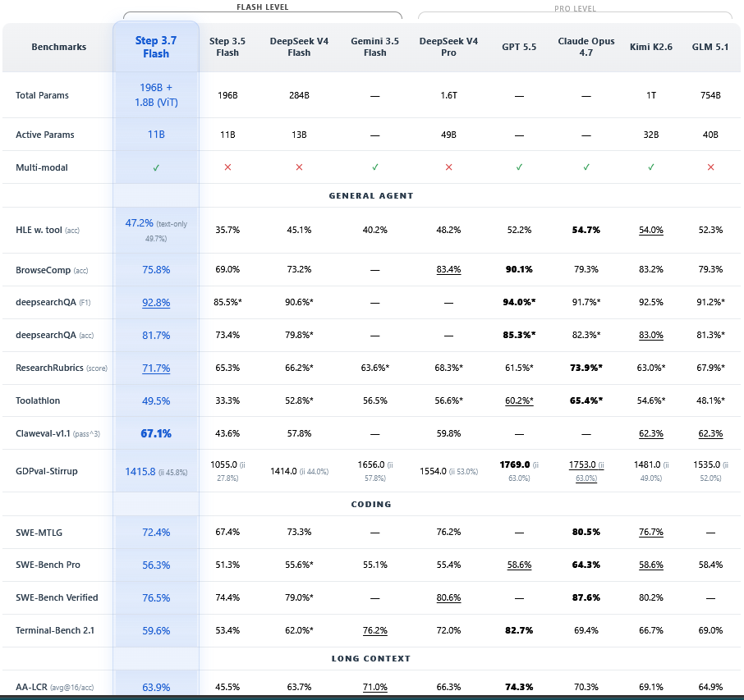The height and width of the screenshot is (700, 744).
Task: Click the Multi-modal red cross for DeepSeek V4 Pro
Action: (448, 167)
